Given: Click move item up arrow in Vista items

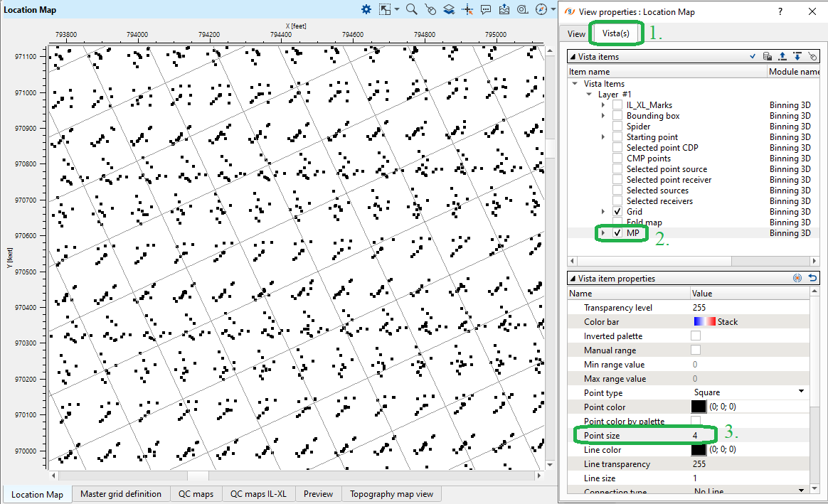Looking at the screenshot, I should 782,56.
